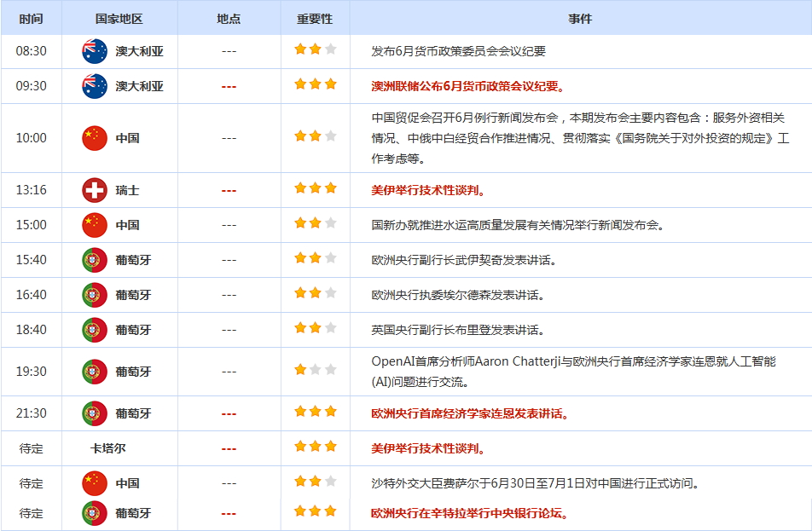Click the Portugal flag in 19:30 row
Viewport: 812px width, 531px height.
95,372
